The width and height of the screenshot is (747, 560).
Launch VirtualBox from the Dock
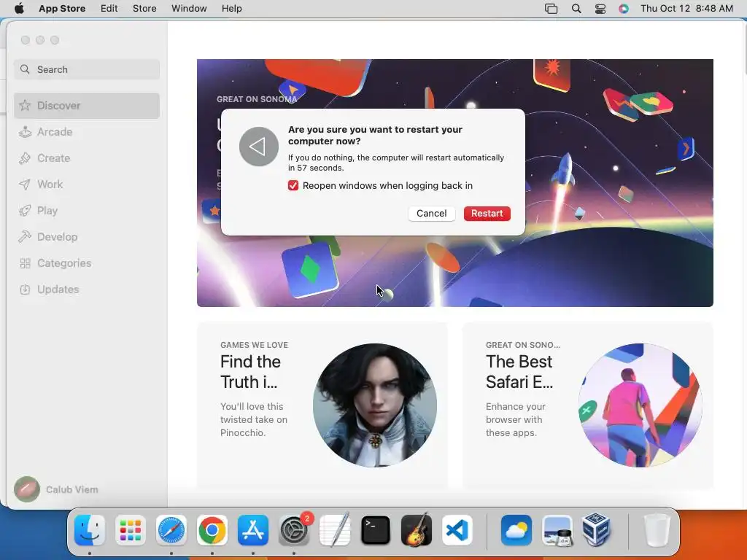coord(597,530)
